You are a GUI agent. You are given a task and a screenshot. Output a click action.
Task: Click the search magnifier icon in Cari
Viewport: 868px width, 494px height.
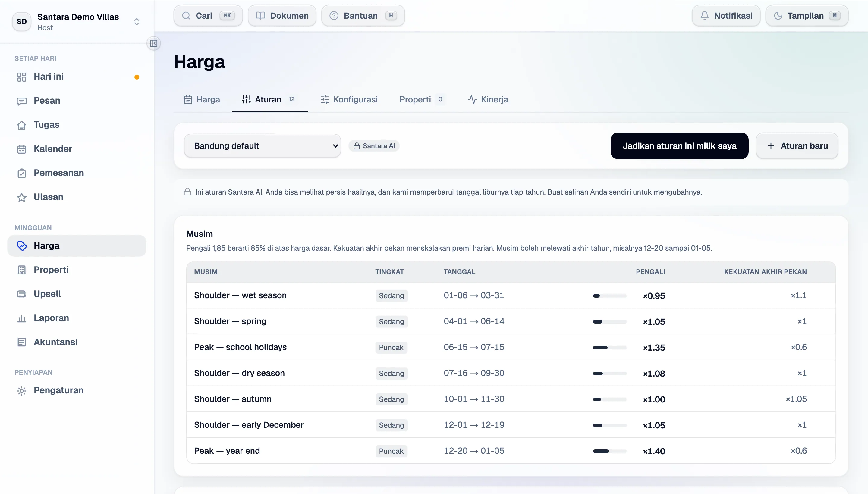point(186,16)
